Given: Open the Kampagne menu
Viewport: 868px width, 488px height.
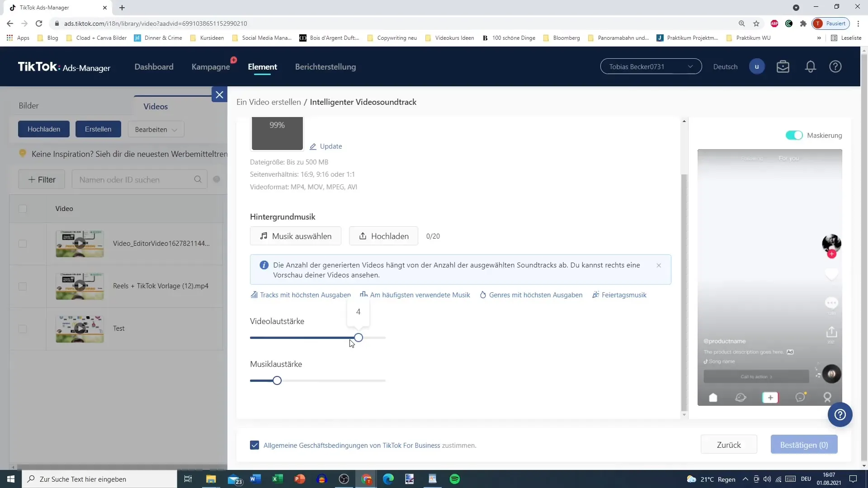Looking at the screenshot, I should coord(211,67).
